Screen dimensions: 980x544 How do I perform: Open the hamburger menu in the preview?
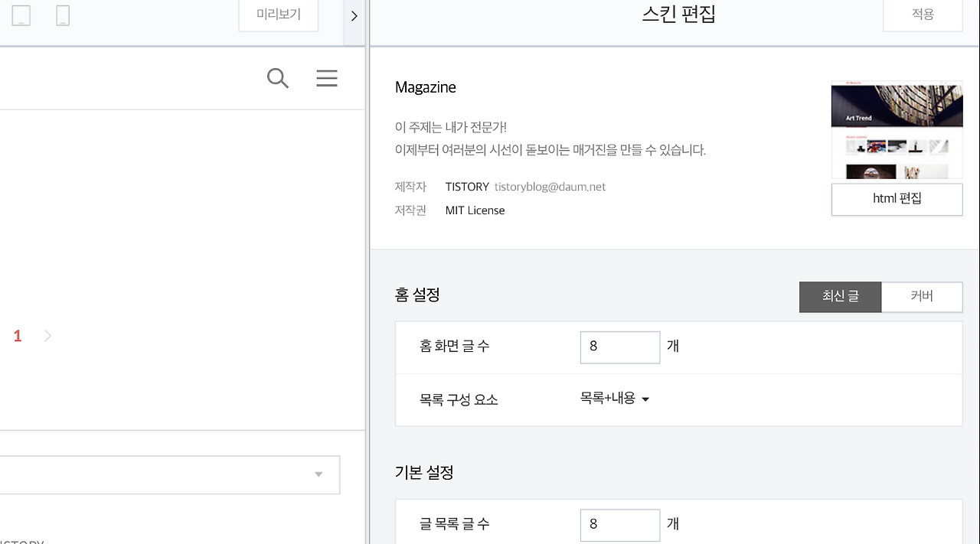tap(327, 78)
